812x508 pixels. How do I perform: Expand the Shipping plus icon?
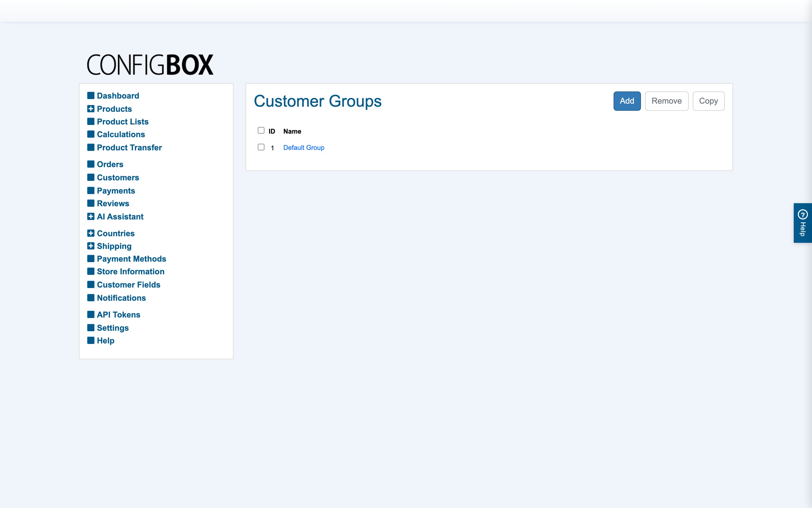pos(91,246)
